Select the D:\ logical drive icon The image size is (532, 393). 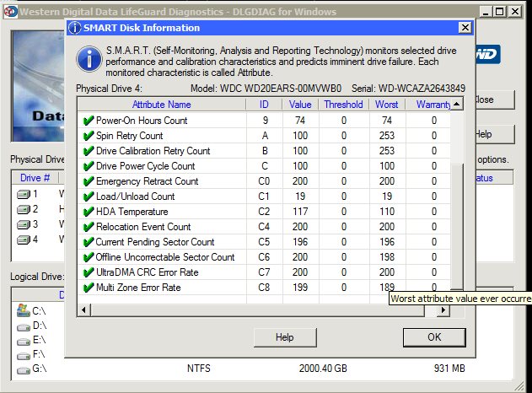(24, 327)
